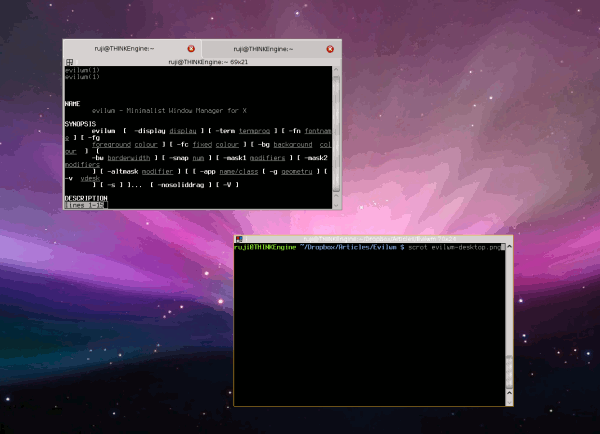Click the underlined 'borderwidth' argument
600x434 pixels.
pos(129,158)
